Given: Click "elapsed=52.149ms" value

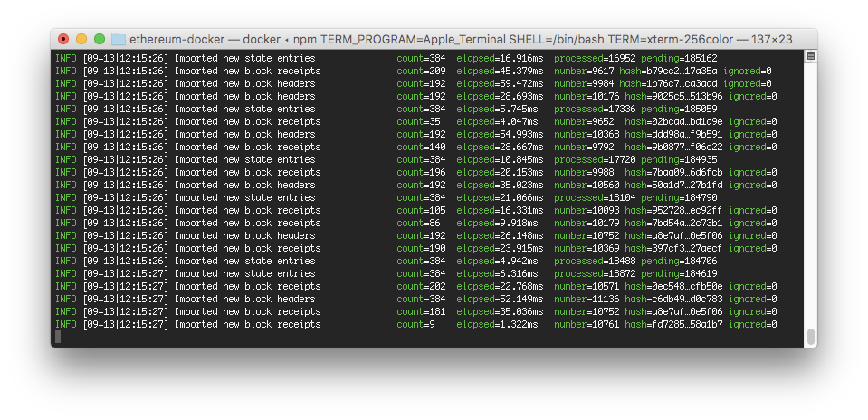Looking at the screenshot, I should (x=500, y=300).
